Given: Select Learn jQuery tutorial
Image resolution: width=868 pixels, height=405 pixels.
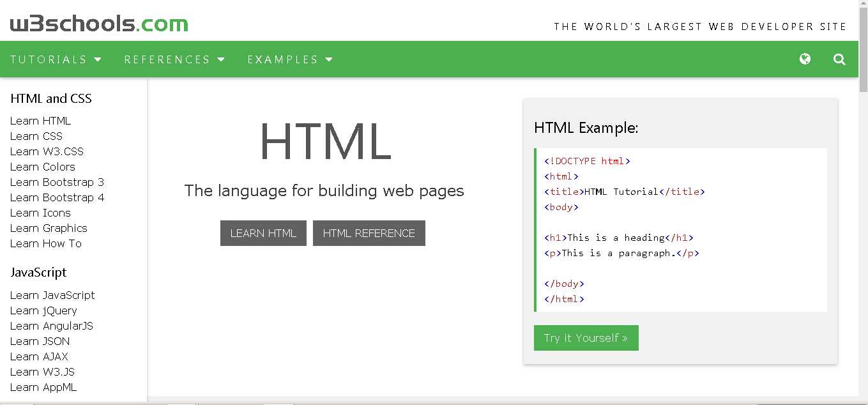Looking at the screenshot, I should pos(43,310).
